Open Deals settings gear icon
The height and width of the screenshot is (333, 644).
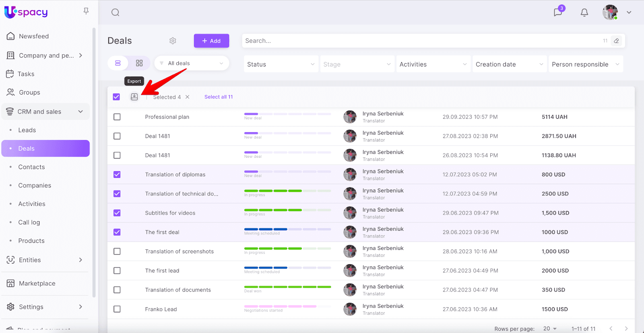(173, 41)
